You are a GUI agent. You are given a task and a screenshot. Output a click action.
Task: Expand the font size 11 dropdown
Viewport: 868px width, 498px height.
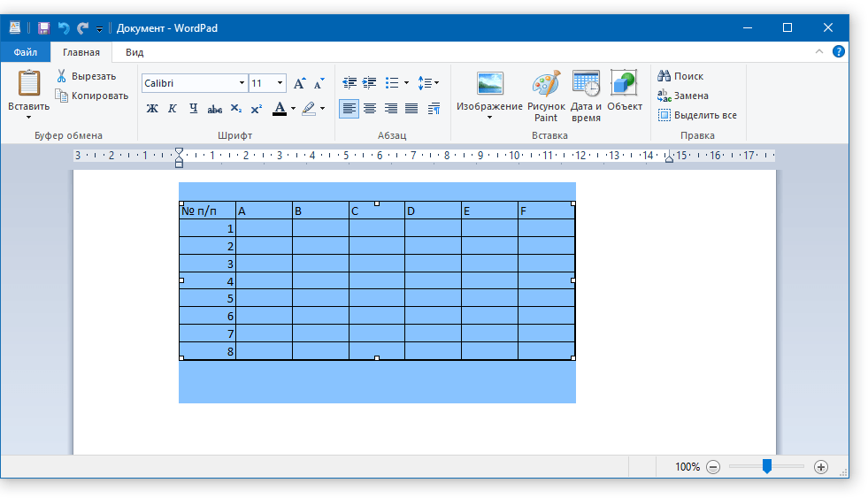[x=280, y=83]
